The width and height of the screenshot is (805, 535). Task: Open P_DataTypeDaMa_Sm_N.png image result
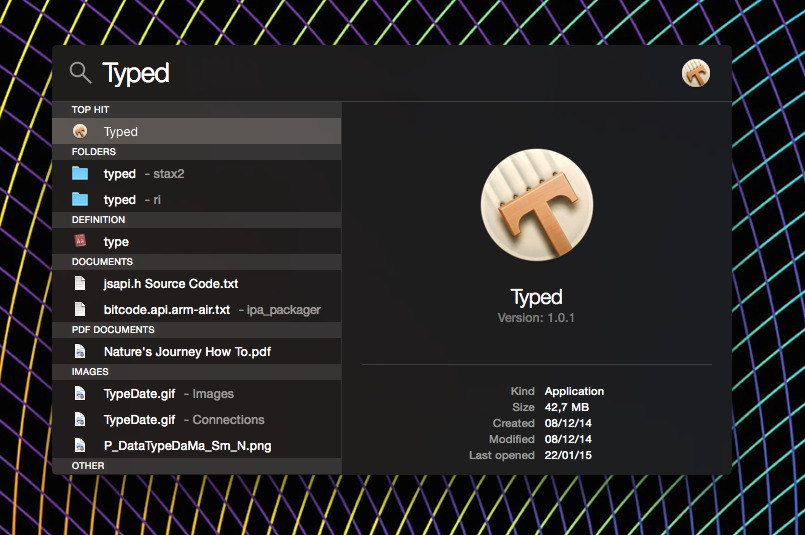[x=187, y=446]
